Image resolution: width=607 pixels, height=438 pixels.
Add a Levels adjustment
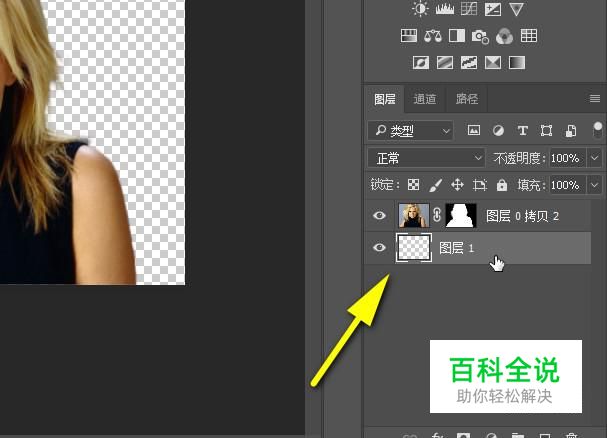point(444,9)
